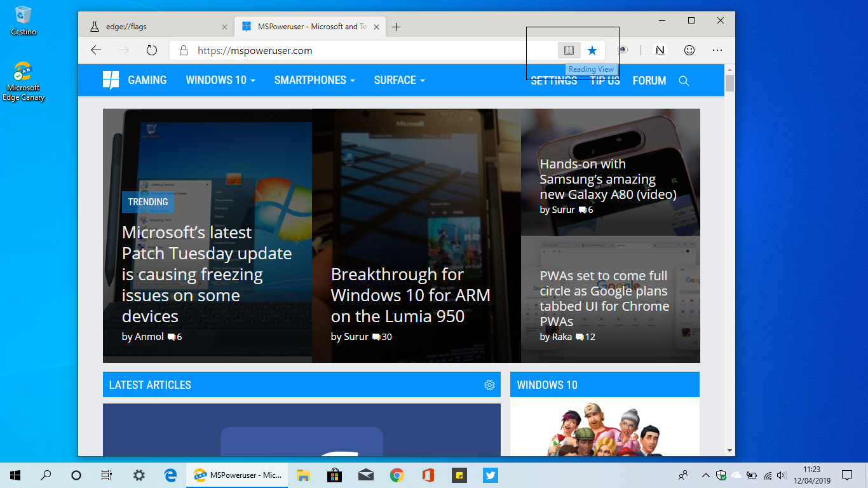The image size is (868, 488).
Task: Open Latest Articles gear settings
Action: coord(489,385)
